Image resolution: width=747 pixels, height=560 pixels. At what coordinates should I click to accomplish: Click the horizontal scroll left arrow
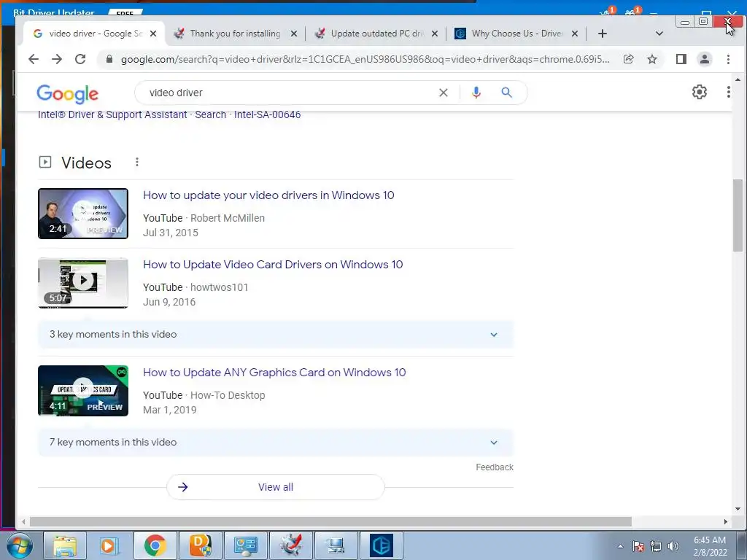pos(23,522)
